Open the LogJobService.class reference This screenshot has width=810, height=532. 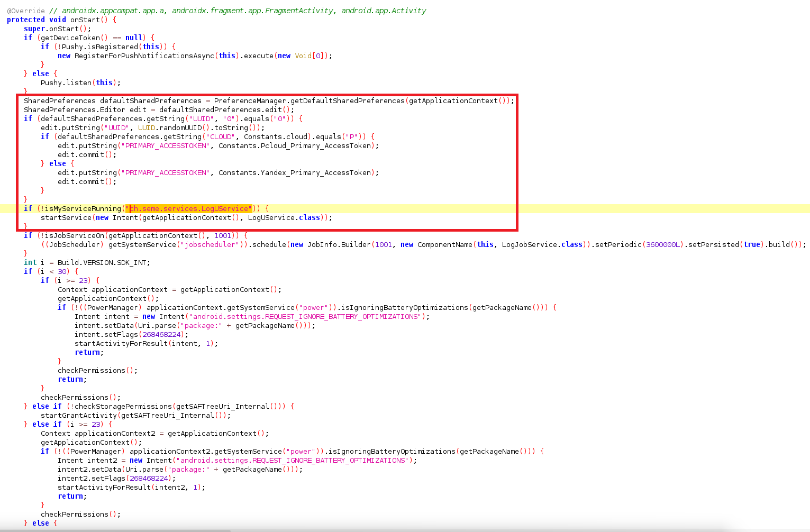(x=542, y=244)
